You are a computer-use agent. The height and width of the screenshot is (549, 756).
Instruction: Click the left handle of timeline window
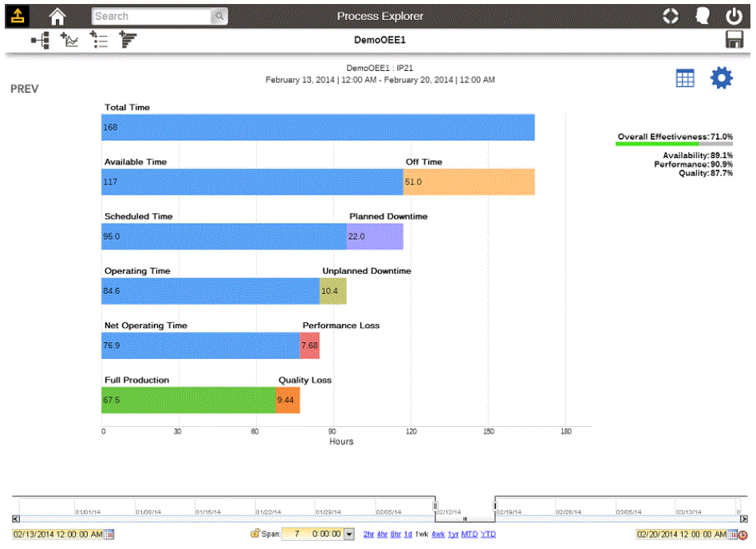click(435, 506)
